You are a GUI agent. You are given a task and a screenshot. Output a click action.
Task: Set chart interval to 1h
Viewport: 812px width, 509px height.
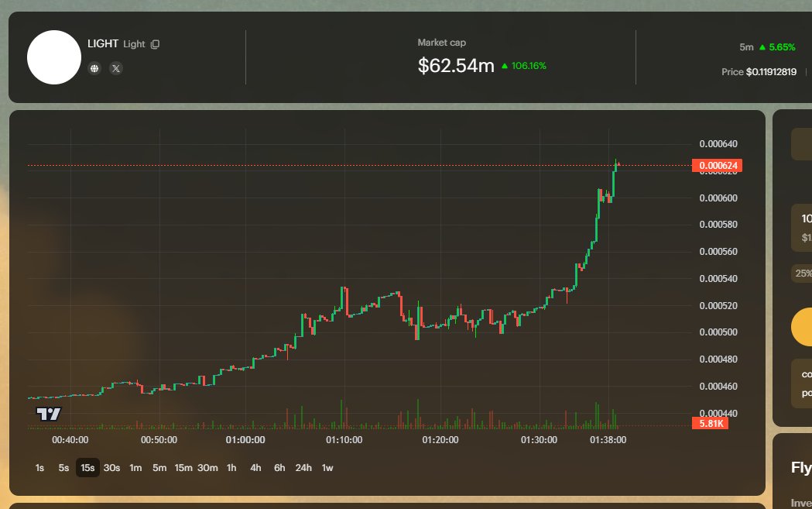(231, 467)
